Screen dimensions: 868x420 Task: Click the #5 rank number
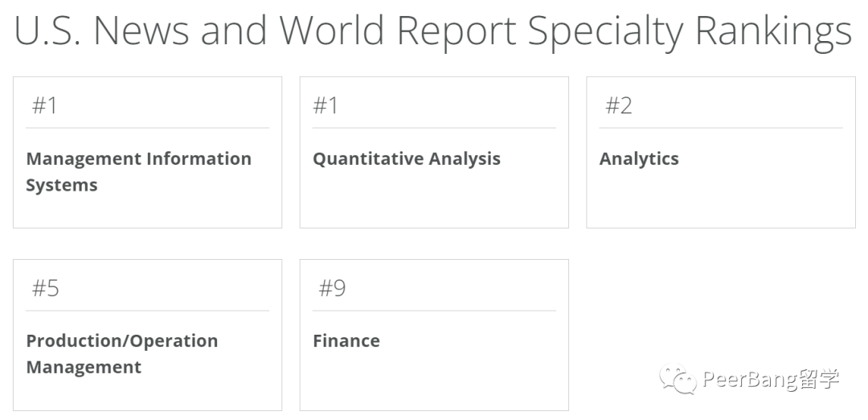(x=45, y=288)
